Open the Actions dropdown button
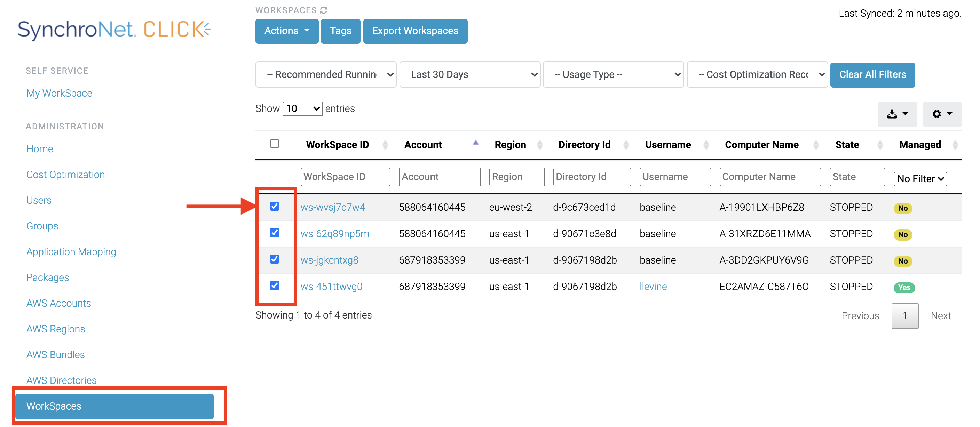 click(287, 31)
